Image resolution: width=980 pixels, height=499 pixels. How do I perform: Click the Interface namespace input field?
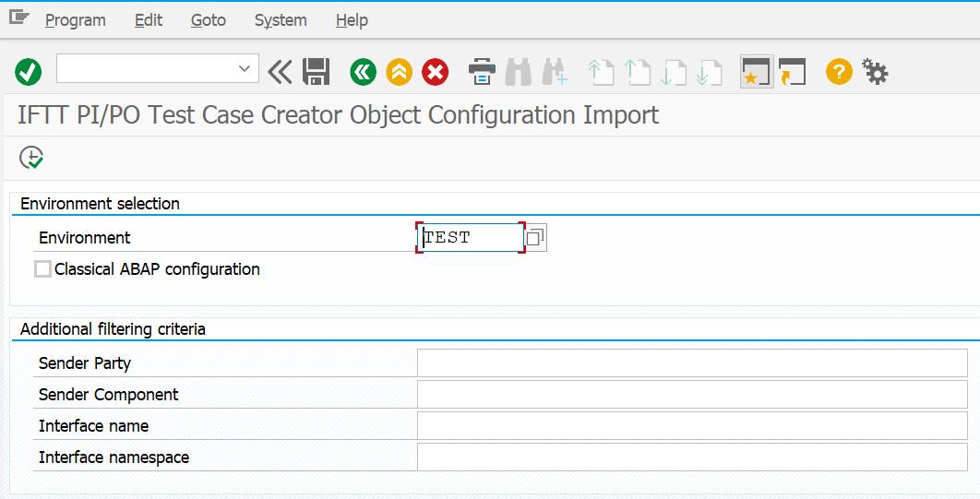(691, 457)
